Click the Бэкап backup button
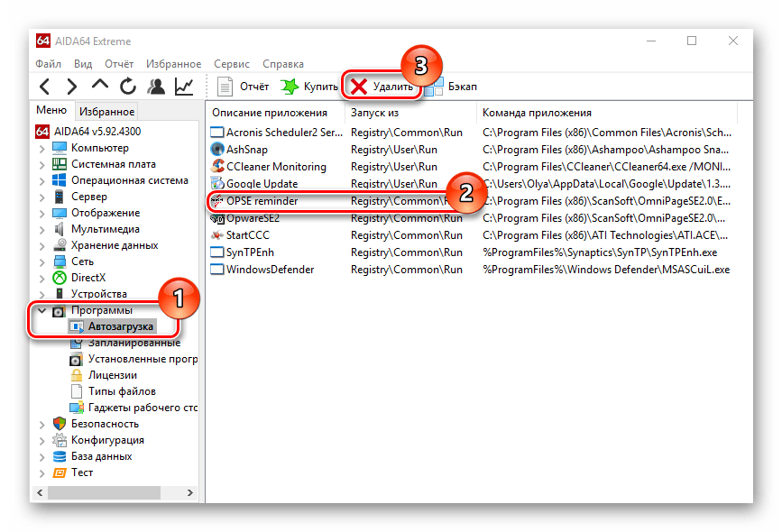 pos(452,87)
